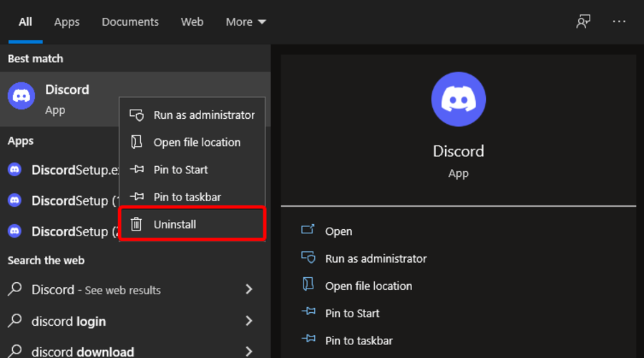Choose Pin to taskbar in context menu
The width and height of the screenshot is (644, 358).
coord(192,197)
